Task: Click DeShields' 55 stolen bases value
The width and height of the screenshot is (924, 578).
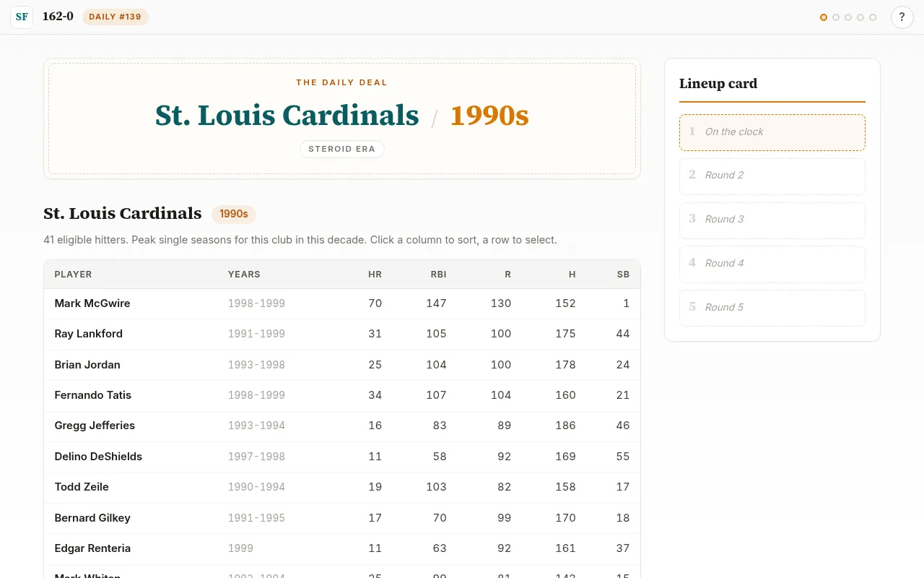Action: point(623,457)
